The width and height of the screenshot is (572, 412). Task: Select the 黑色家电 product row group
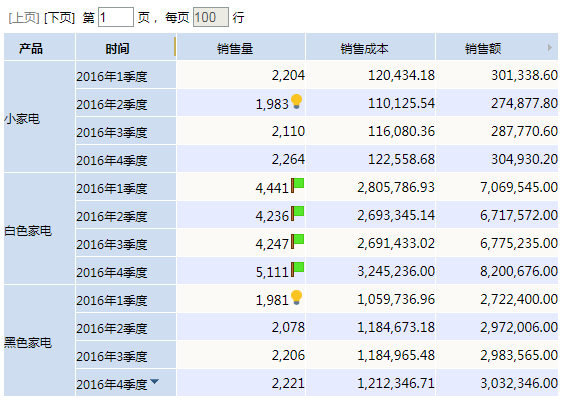point(39,341)
